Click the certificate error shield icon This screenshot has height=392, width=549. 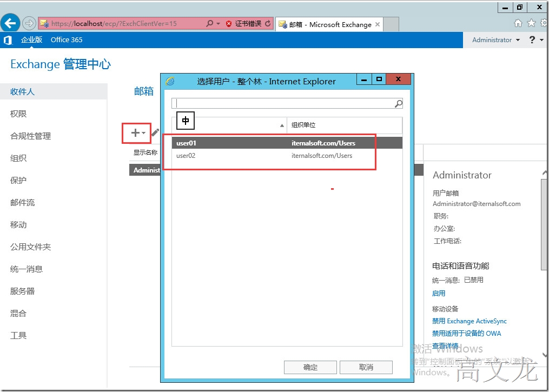click(x=229, y=24)
